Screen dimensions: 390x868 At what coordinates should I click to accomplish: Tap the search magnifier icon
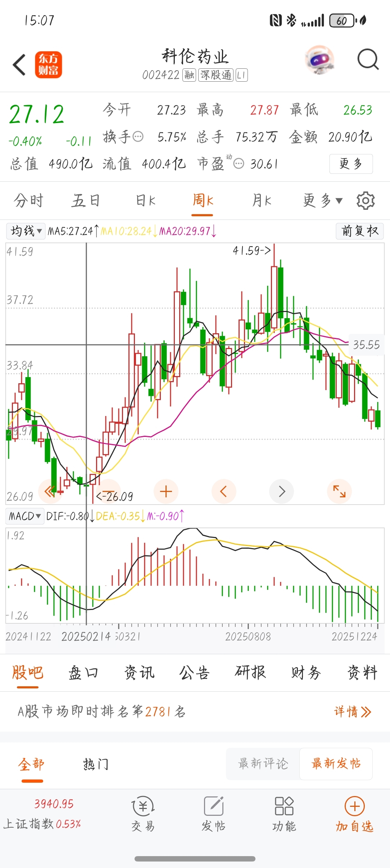coord(368,59)
